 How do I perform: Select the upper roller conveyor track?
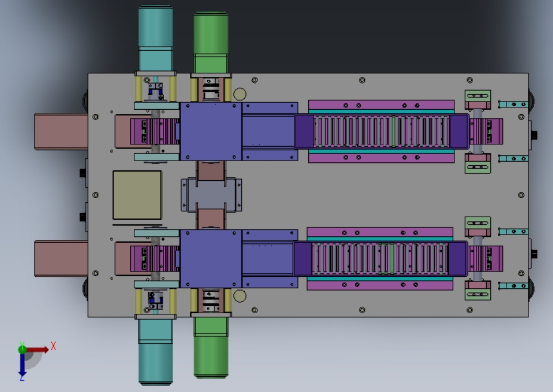(x=381, y=131)
